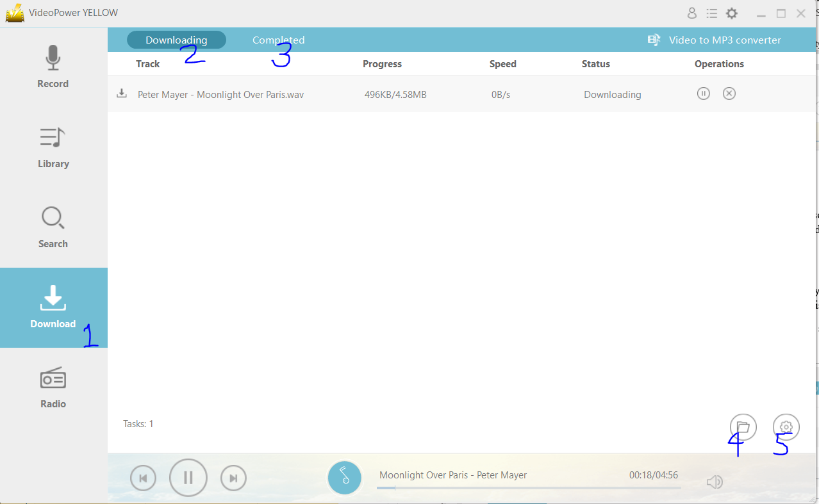Open settings via the gear icon at top

click(x=731, y=12)
